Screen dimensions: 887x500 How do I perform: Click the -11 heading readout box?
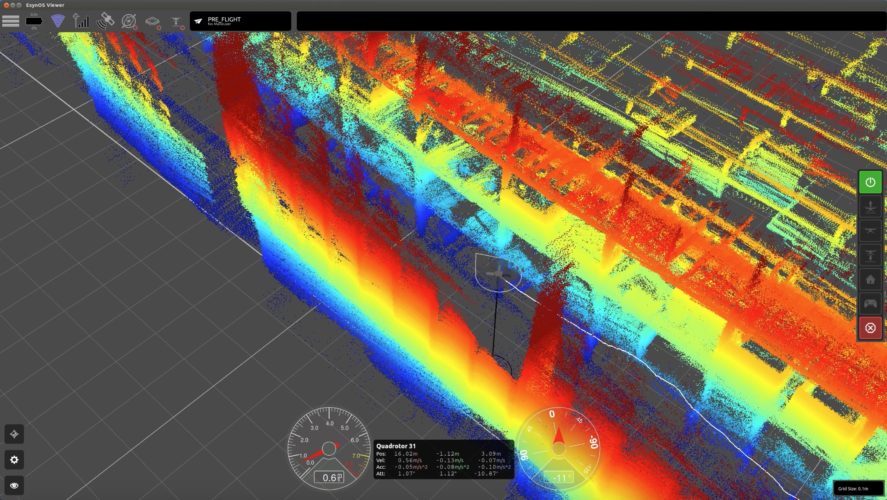pyautogui.click(x=559, y=478)
